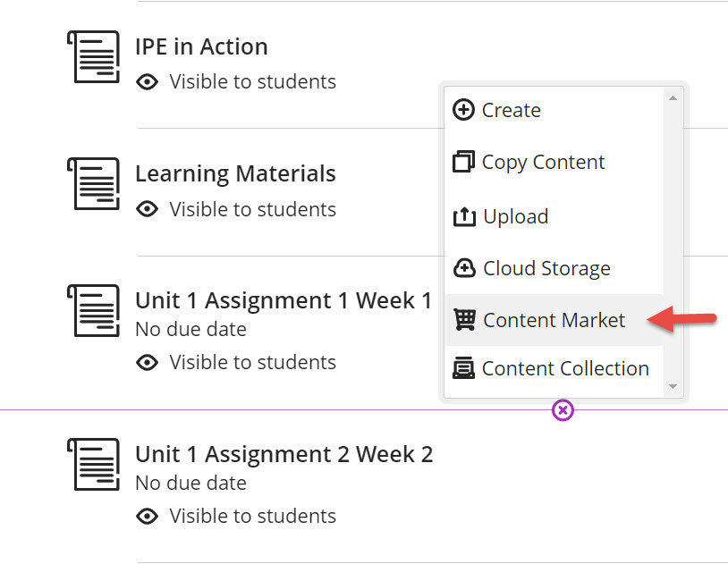Click the IPE in Action document icon

pyautogui.click(x=94, y=57)
